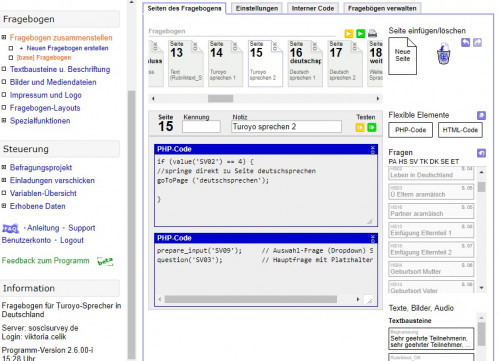Click the scissors icon on Seite 17
This screenshot has height=361, width=500.
tap(355, 46)
